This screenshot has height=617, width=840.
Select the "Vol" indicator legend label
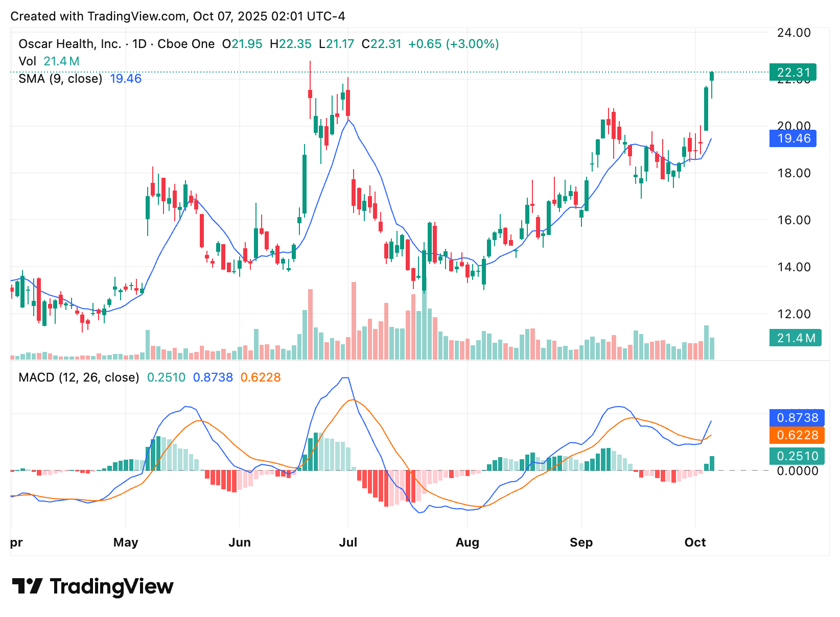(27, 61)
